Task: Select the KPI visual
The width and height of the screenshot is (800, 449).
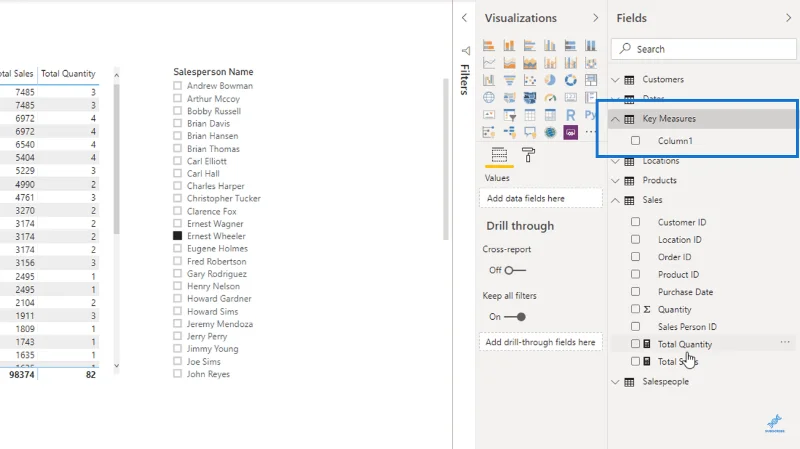Action: pyautogui.click(x=489, y=115)
